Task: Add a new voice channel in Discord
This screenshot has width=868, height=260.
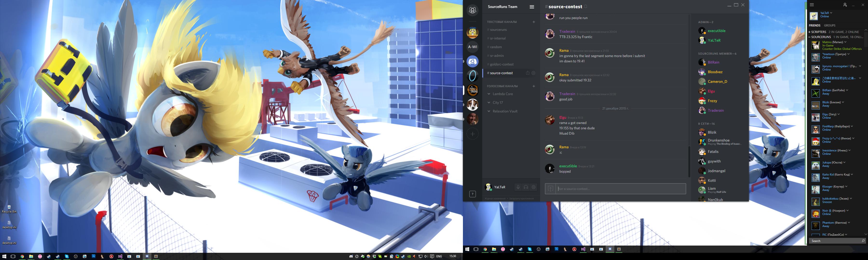Action: coord(534,86)
